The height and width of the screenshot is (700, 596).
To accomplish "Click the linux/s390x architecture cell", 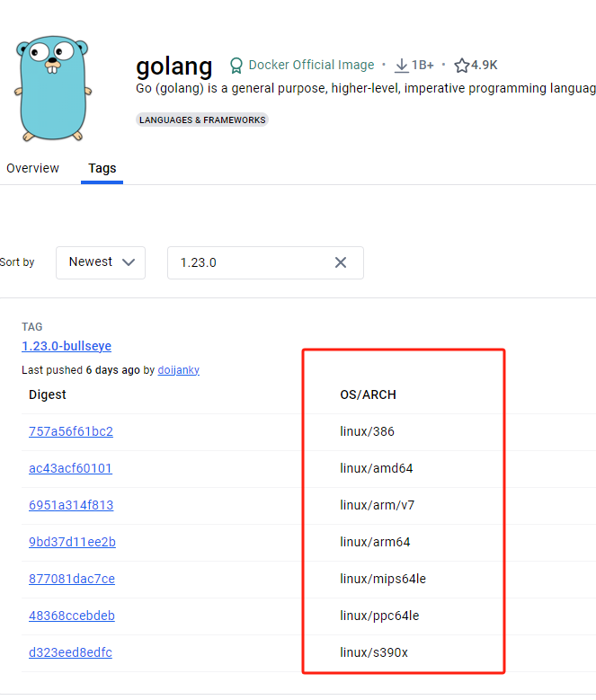I will [x=374, y=652].
